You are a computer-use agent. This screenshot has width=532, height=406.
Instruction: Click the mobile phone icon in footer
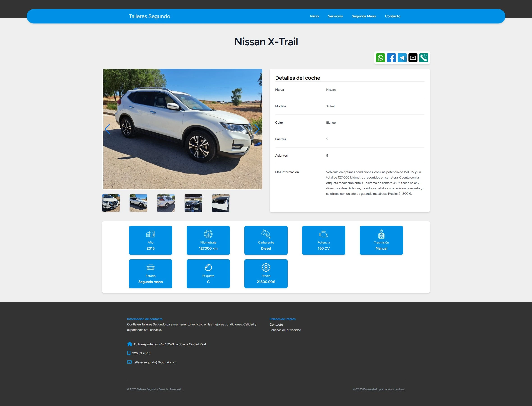click(x=129, y=353)
